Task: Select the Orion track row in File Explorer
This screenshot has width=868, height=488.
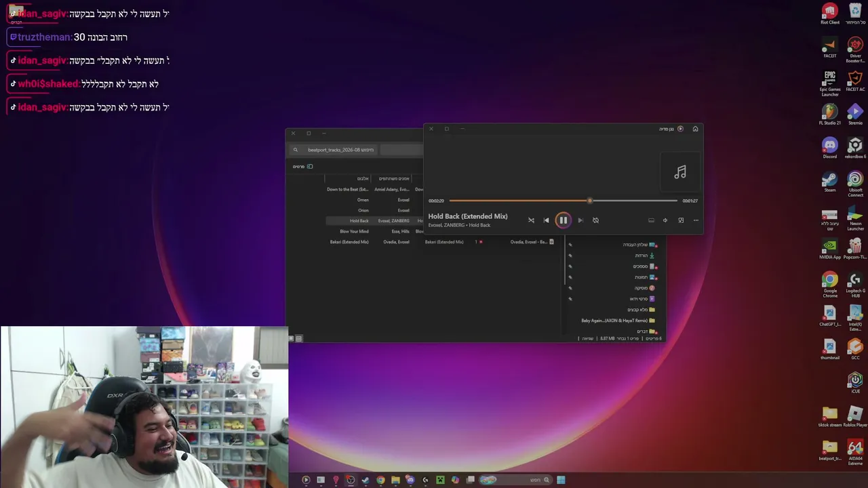Action: (x=374, y=210)
